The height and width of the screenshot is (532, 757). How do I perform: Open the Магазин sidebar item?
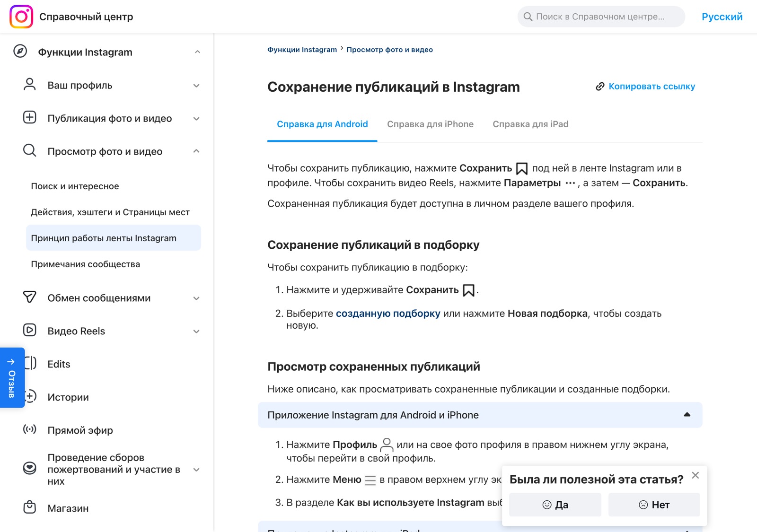click(x=68, y=508)
